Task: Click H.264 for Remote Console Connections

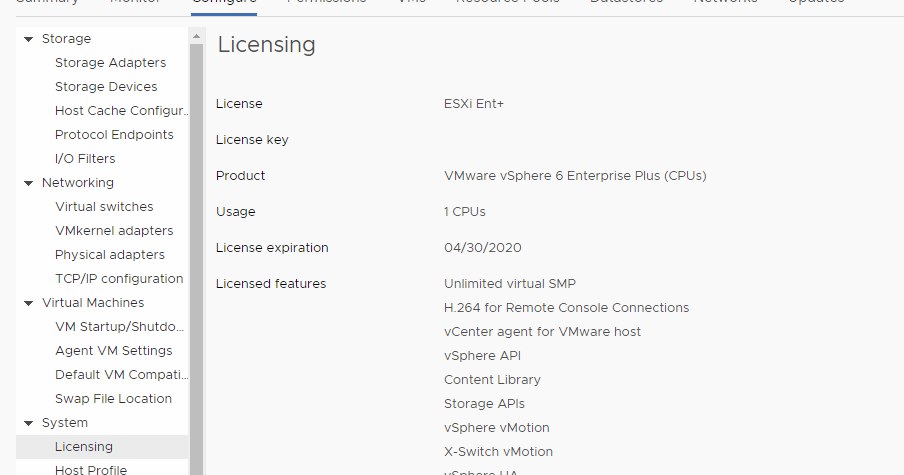Action: coord(566,308)
